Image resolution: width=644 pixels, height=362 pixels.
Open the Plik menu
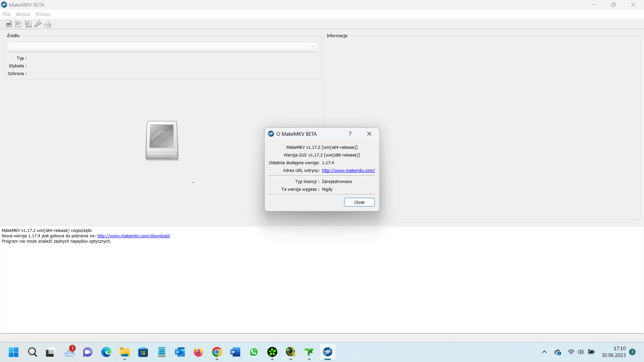click(x=7, y=14)
